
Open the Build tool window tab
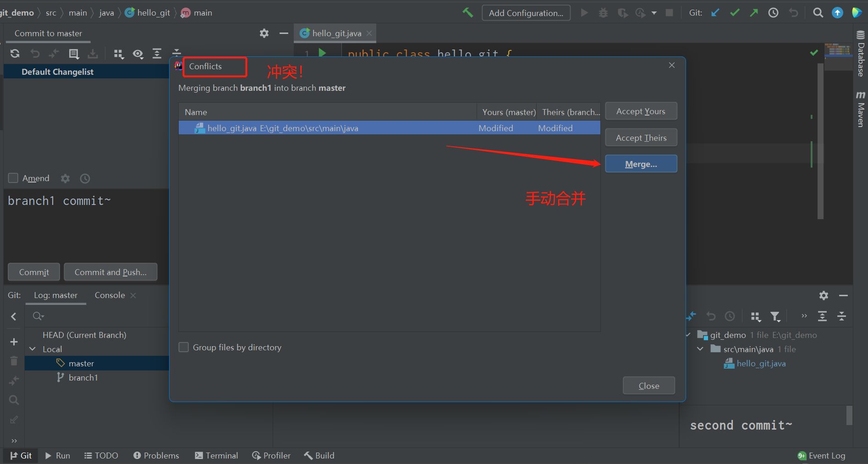click(319, 455)
